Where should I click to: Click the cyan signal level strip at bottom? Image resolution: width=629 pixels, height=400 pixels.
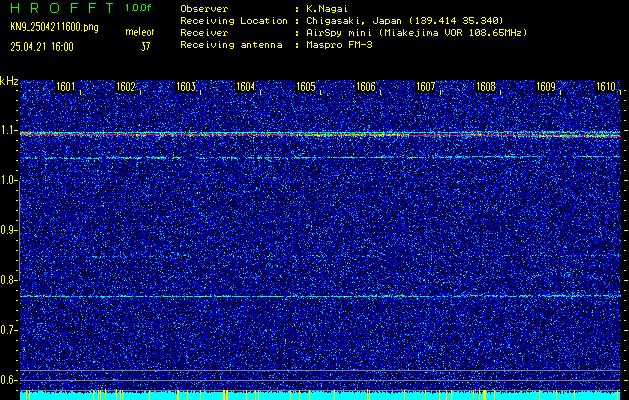pyautogui.click(x=320, y=395)
